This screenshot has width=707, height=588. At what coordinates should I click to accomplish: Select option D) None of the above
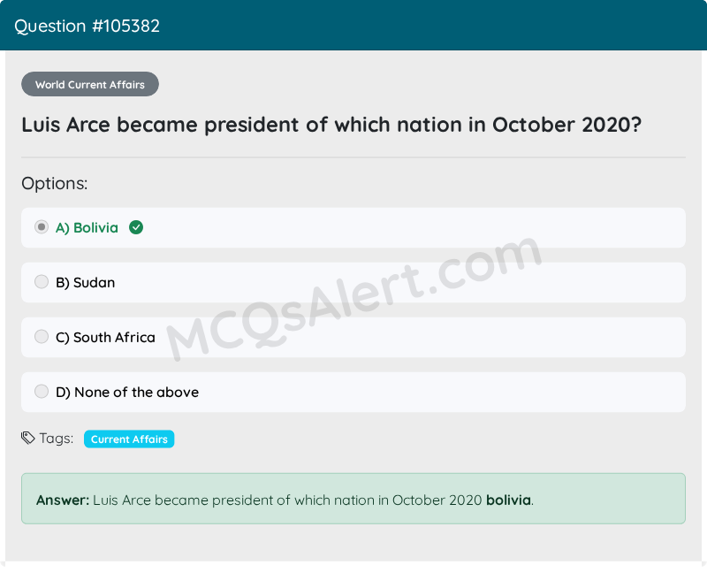tap(41, 391)
